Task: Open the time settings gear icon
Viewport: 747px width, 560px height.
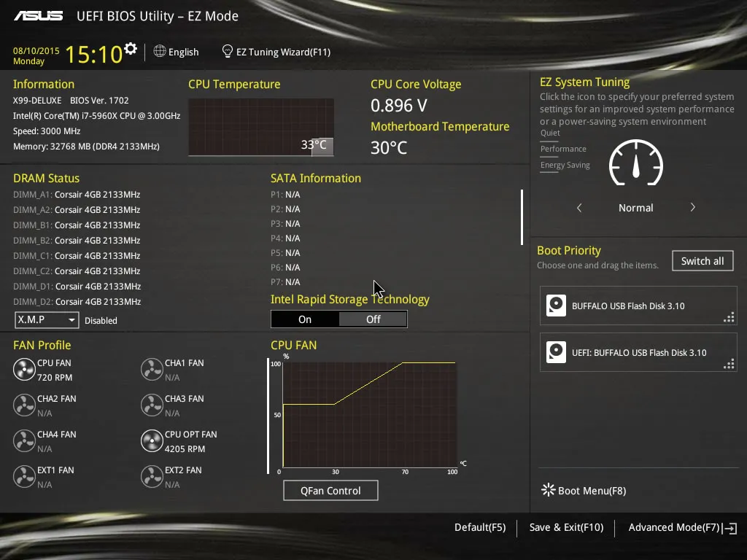Action: pos(131,49)
